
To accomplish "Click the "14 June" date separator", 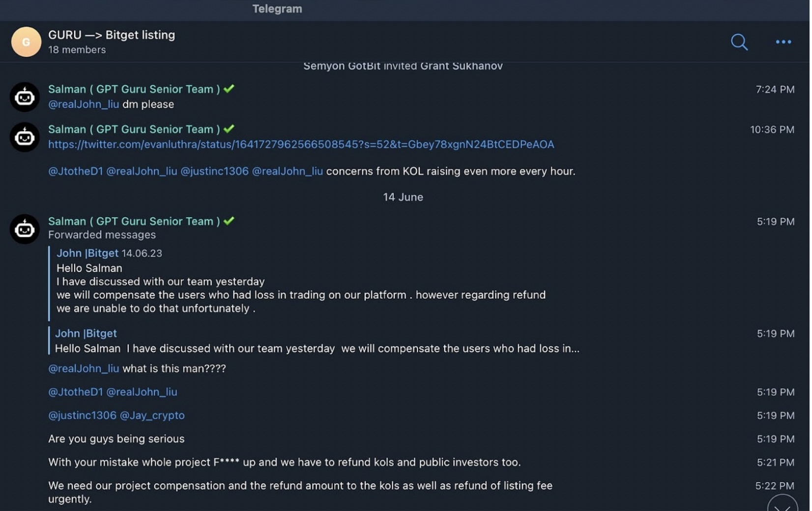I will 403,198.
